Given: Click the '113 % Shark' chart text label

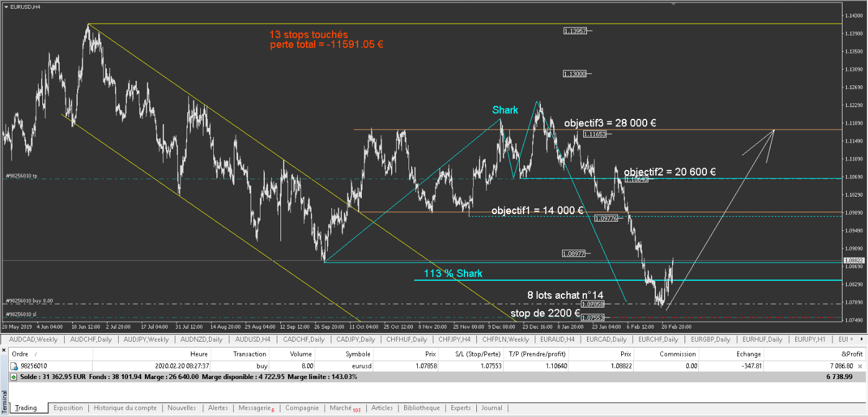Looking at the screenshot, I should tap(453, 274).
